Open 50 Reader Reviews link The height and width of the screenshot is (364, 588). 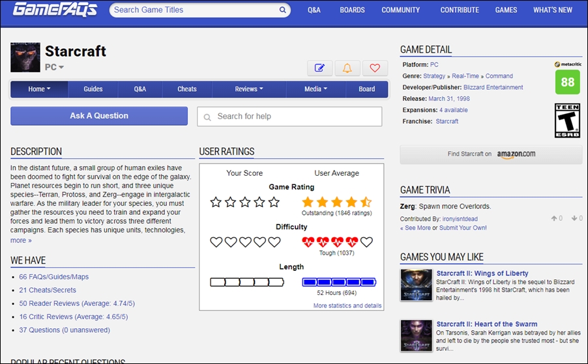pos(77,303)
